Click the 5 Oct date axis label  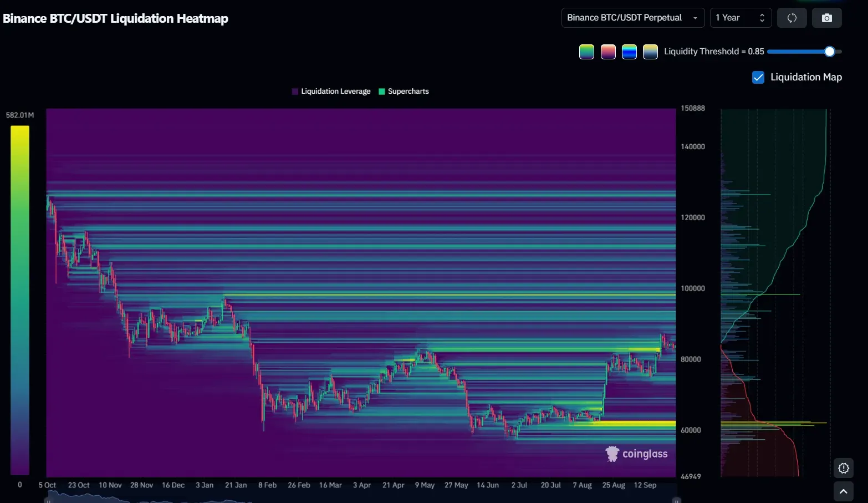pos(47,485)
